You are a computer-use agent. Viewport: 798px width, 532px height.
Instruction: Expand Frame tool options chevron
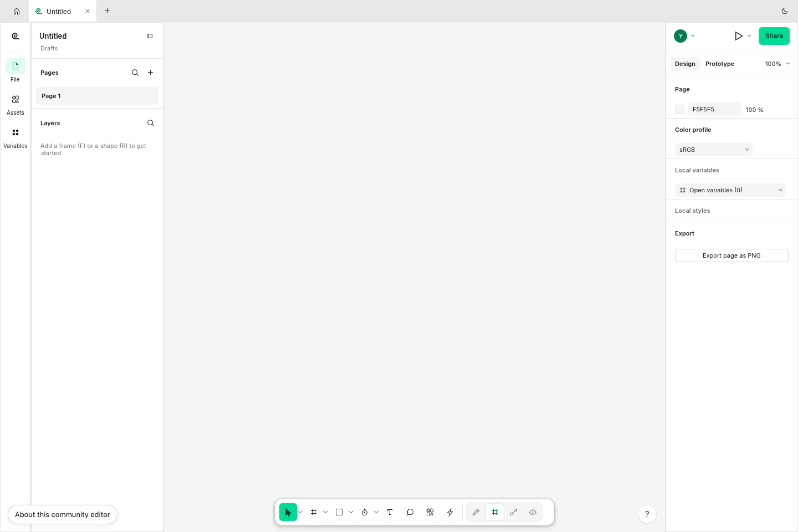pyautogui.click(x=325, y=512)
